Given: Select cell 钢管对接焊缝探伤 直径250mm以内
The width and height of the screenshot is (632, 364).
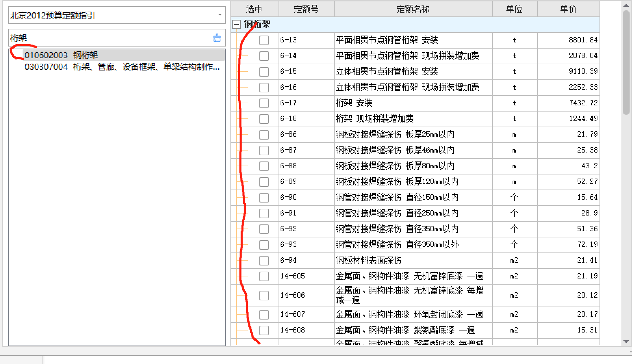Looking at the screenshot, I should 413,213.
